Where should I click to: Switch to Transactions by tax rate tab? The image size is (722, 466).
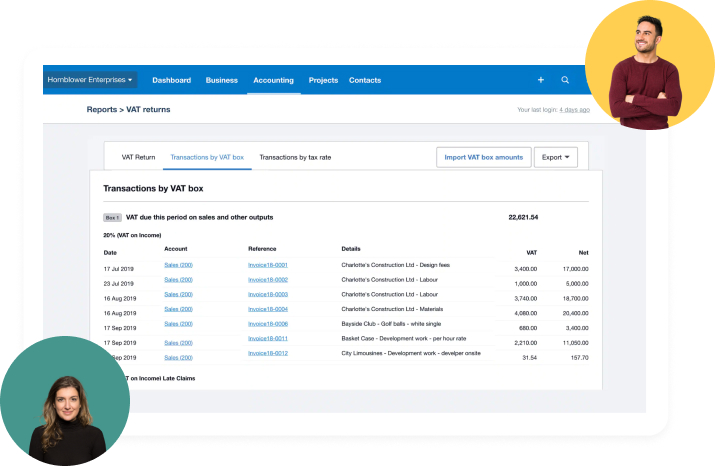[295, 157]
